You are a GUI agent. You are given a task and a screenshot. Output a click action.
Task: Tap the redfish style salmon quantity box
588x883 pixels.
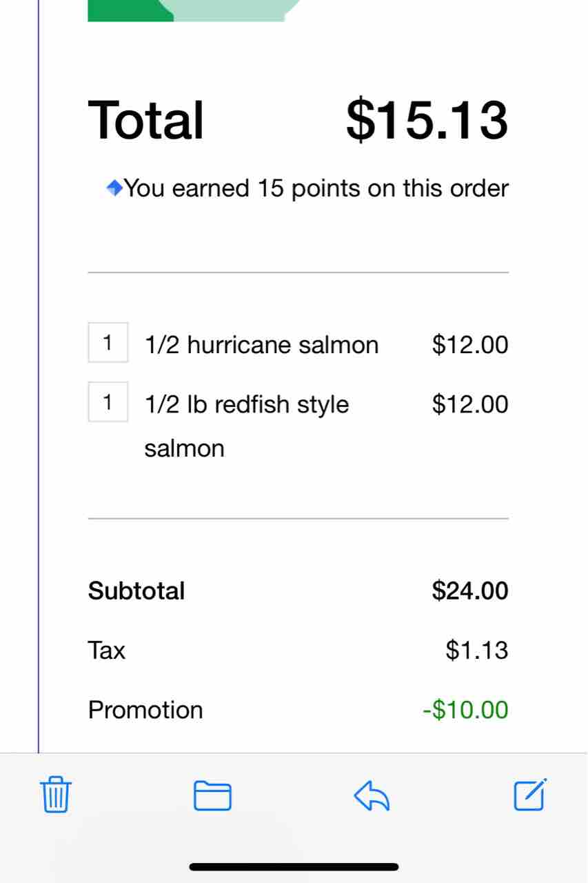[108, 401]
